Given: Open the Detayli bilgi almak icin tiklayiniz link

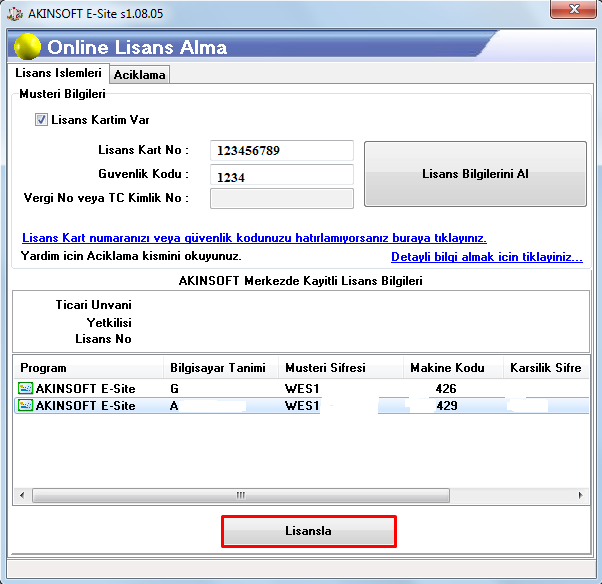Looking at the screenshot, I should click(x=487, y=256).
